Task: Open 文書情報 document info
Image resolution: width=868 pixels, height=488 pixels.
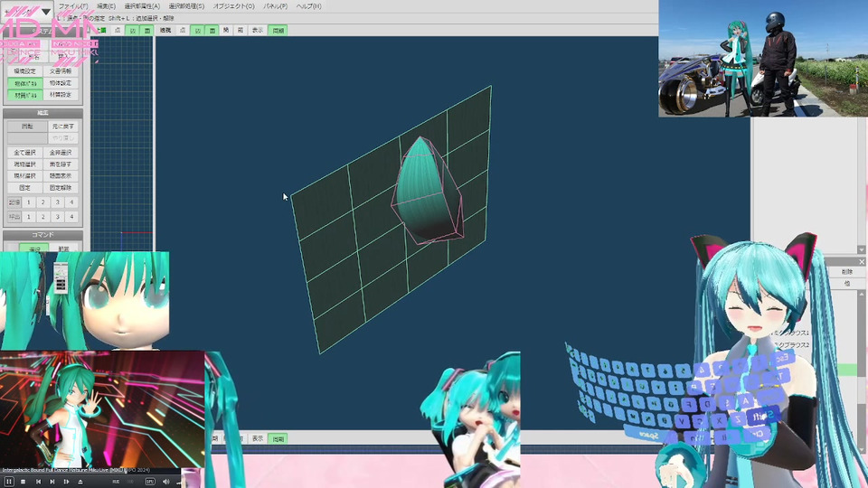Action: coord(61,71)
